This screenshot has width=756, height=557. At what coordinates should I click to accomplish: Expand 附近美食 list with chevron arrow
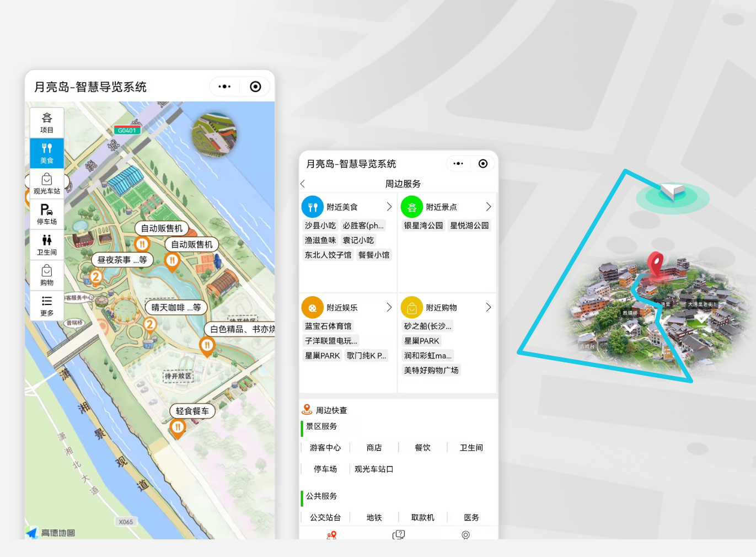[389, 207]
